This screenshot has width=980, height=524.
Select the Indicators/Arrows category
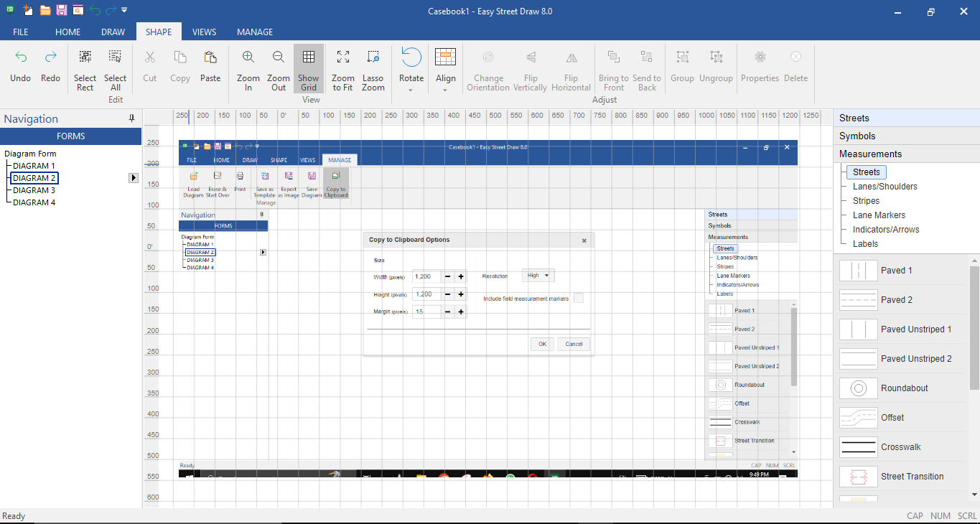point(887,230)
